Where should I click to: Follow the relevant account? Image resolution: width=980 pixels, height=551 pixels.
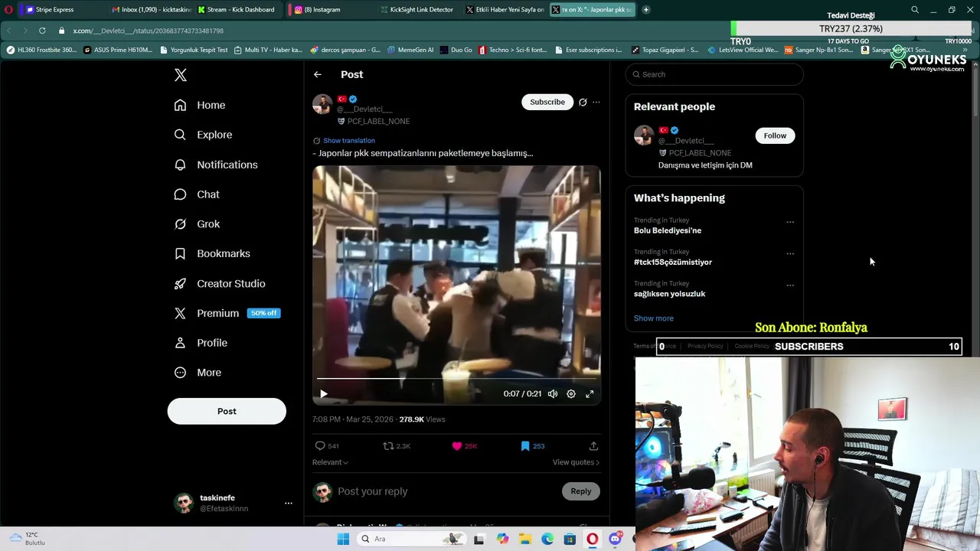[x=775, y=135]
